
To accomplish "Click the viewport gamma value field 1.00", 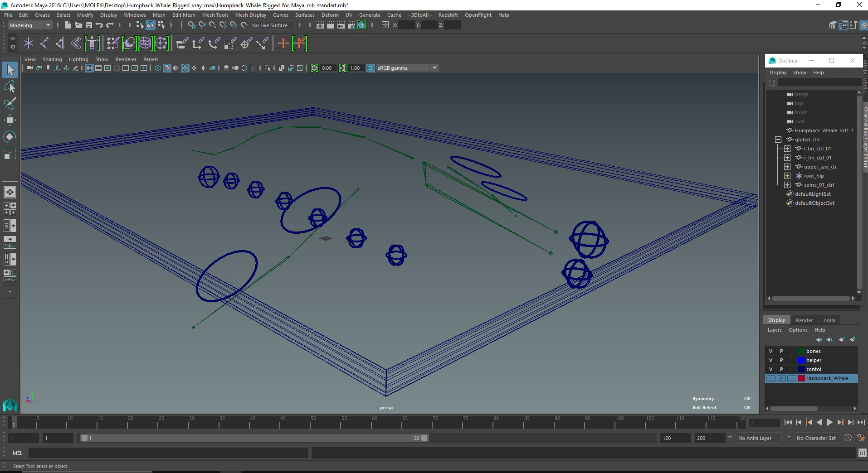I will pos(356,68).
